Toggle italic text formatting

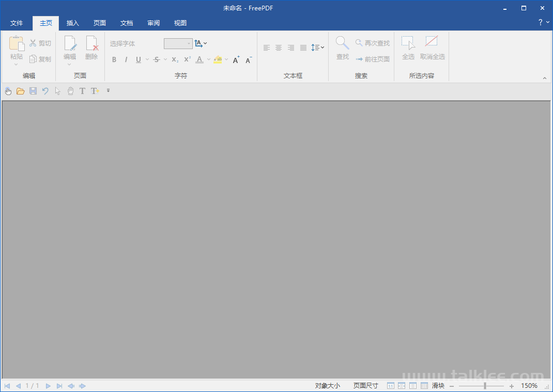(x=126, y=59)
